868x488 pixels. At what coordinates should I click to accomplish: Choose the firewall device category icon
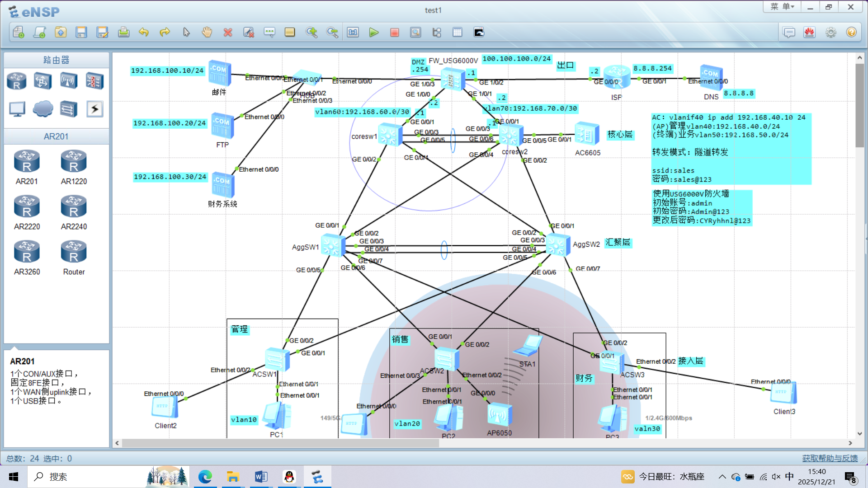pyautogui.click(x=94, y=81)
